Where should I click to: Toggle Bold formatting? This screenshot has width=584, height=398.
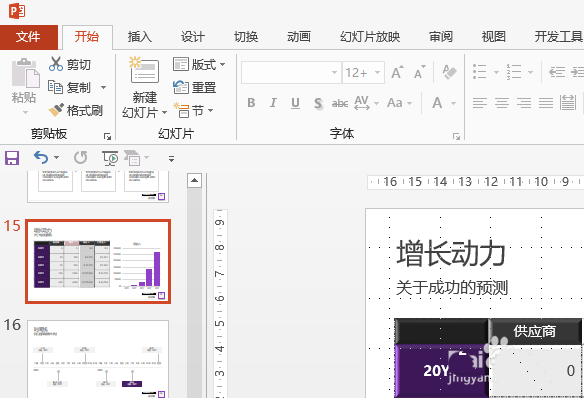[251, 103]
